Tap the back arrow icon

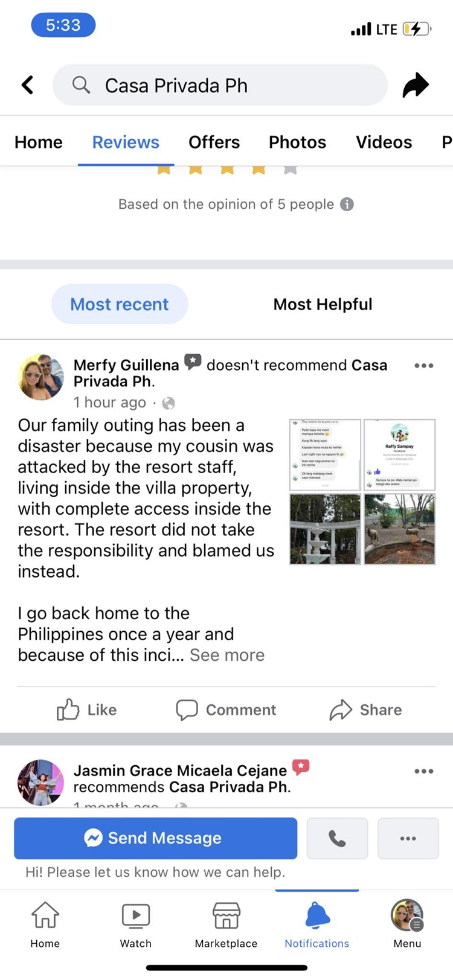[x=27, y=85]
